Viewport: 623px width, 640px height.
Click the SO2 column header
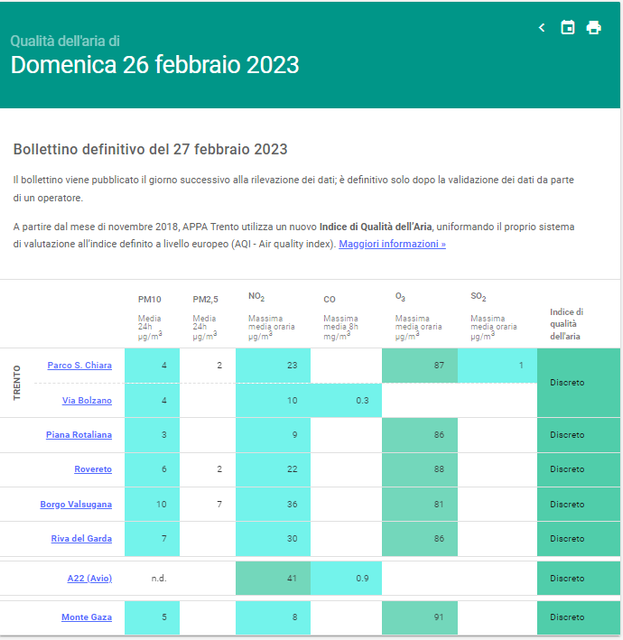point(478,297)
